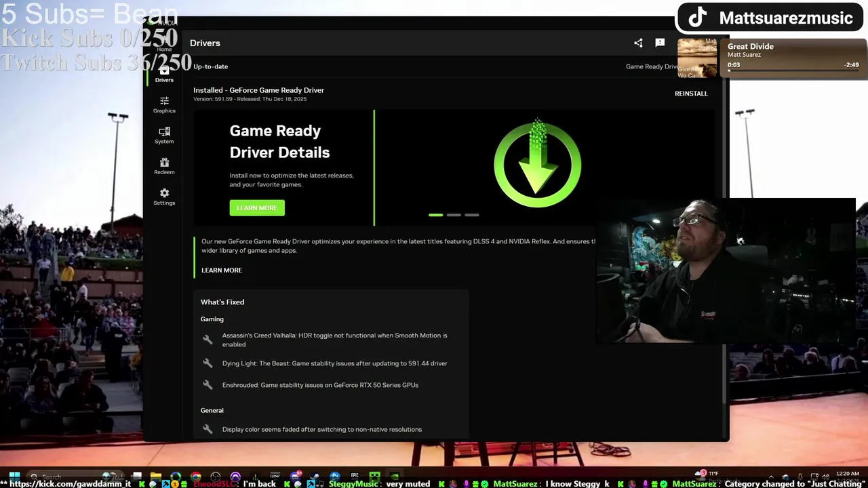Image resolution: width=868 pixels, height=488 pixels.
Task: Click the taskbar Search box
Action: pyautogui.click(x=75, y=476)
